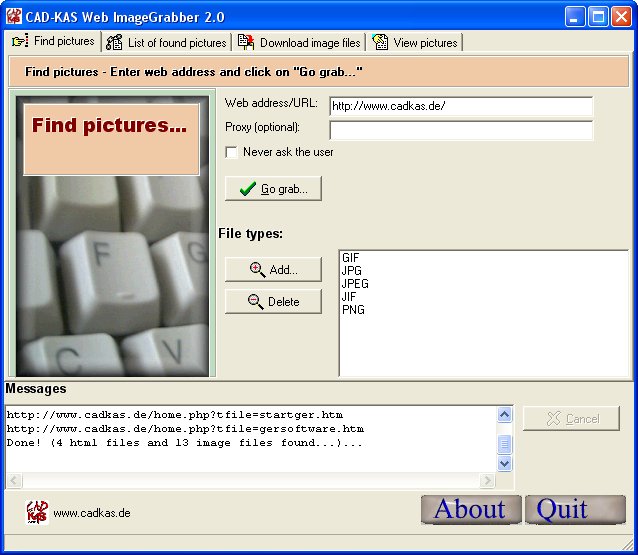Switch to the Find pictures tab
Screen dimensions: 638x555
click(x=53, y=42)
